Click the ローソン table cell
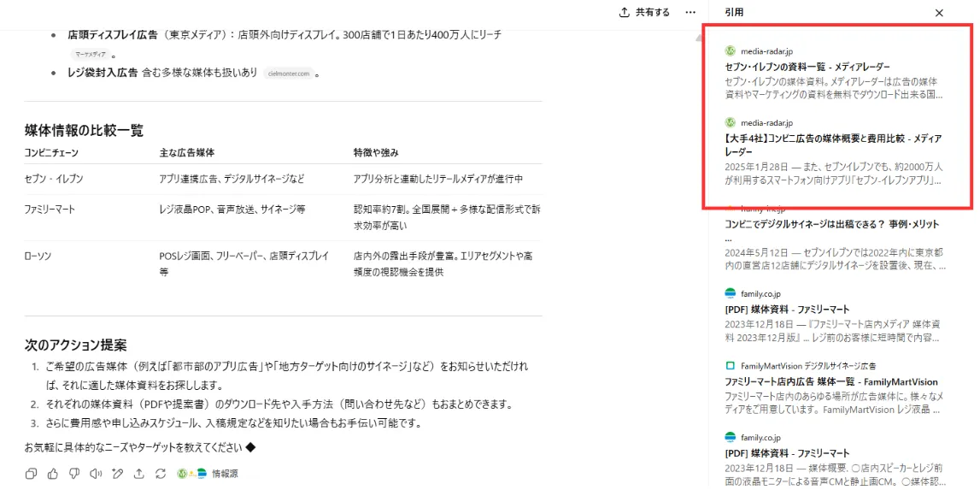This screenshot has height=490, width=980. pos(40,256)
